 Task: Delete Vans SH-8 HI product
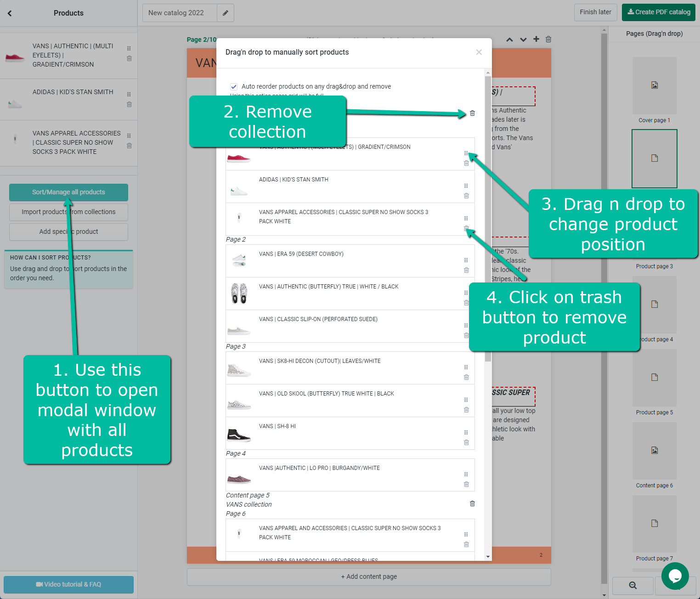click(466, 442)
